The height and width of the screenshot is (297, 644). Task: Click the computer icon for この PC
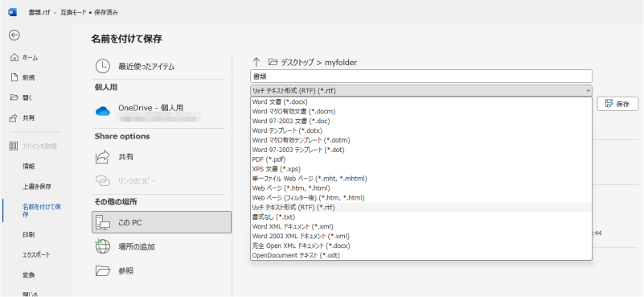103,222
